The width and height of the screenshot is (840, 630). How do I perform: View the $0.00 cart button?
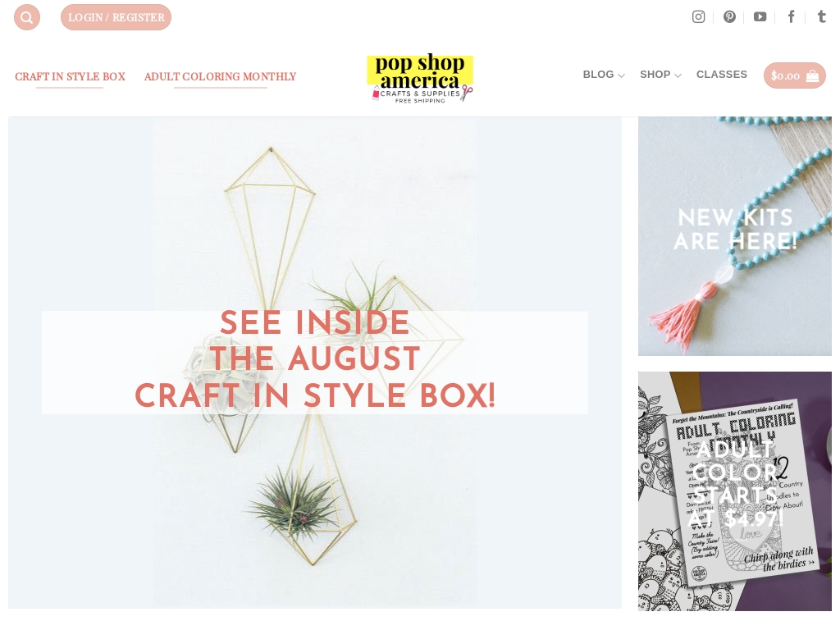[x=794, y=75]
